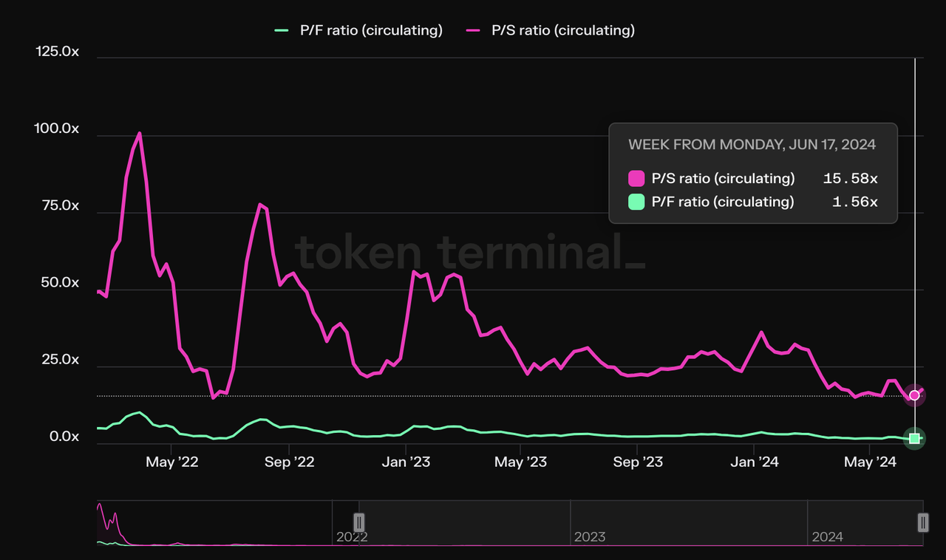Click the May '24 x-axis label
The height and width of the screenshot is (560, 946).
870,462
